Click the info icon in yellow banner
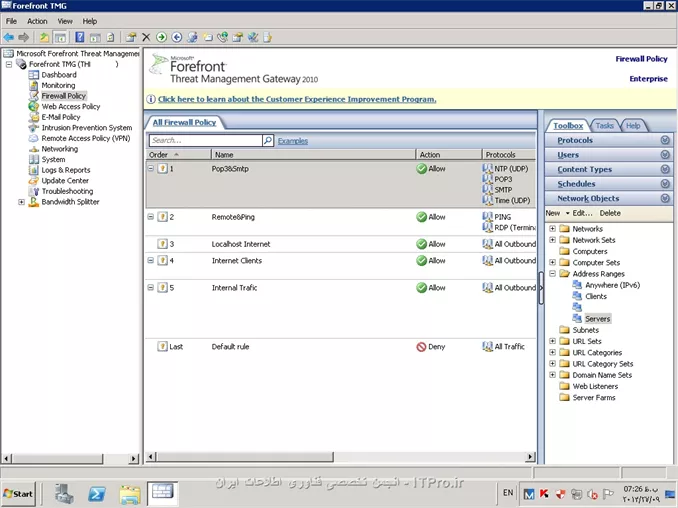Viewport: 678px width, 508px height. coord(151,99)
